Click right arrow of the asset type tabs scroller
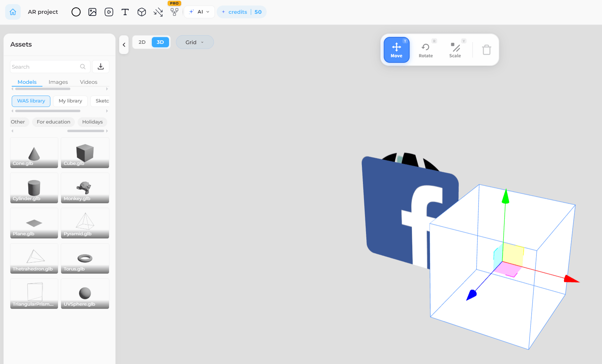602x364 pixels. [x=107, y=89]
